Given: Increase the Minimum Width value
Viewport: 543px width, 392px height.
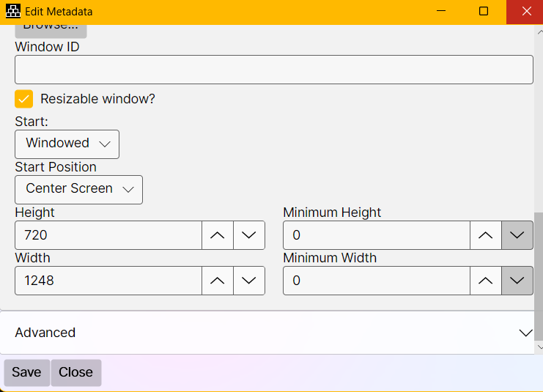Looking at the screenshot, I should click(x=486, y=281).
